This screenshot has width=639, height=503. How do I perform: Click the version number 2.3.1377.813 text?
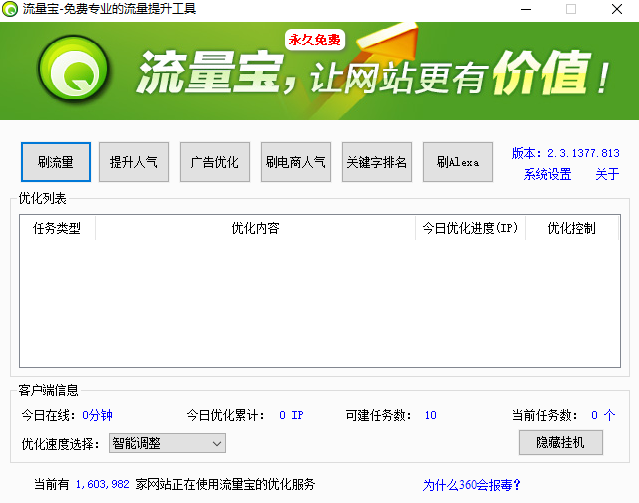583,153
